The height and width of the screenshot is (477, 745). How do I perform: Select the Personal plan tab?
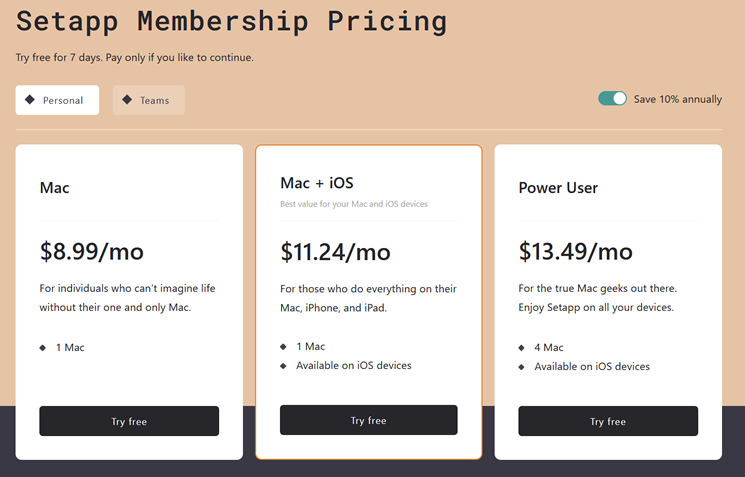pos(57,100)
